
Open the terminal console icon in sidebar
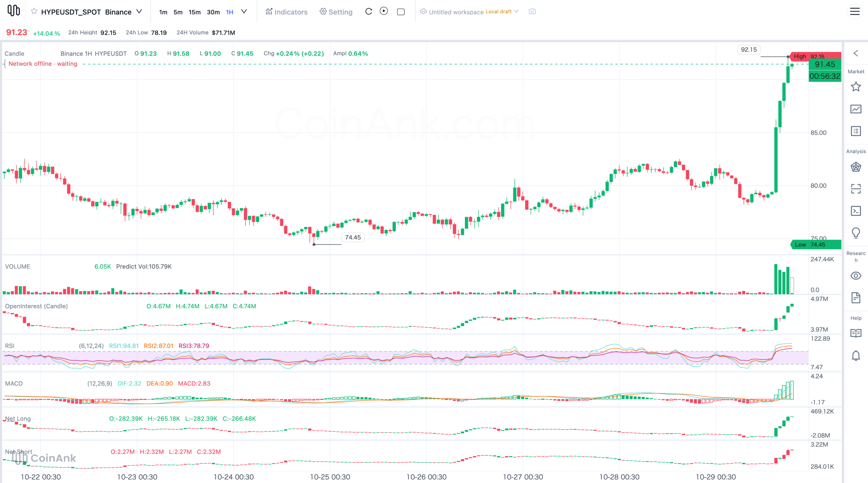pos(856,211)
